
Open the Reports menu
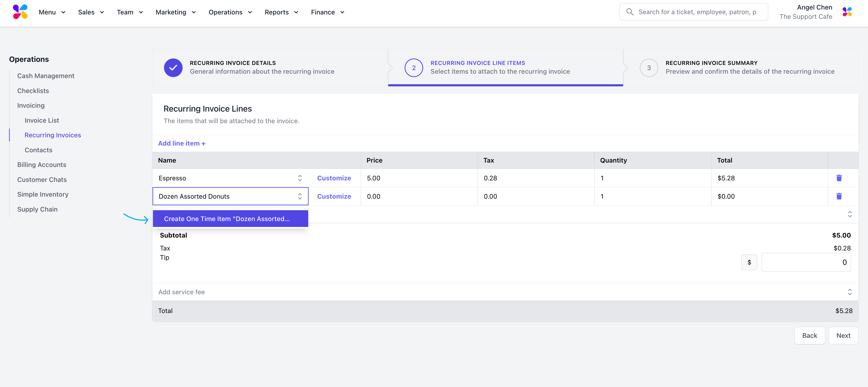click(281, 12)
